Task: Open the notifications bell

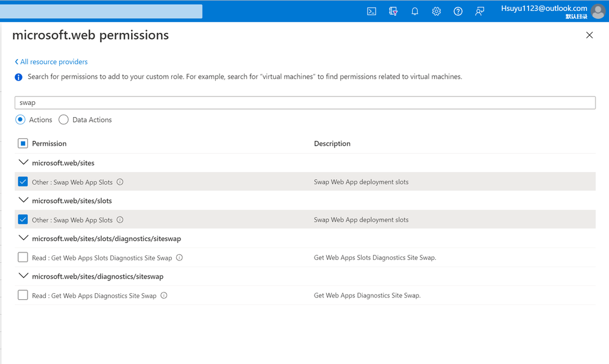Action: click(x=415, y=11)
